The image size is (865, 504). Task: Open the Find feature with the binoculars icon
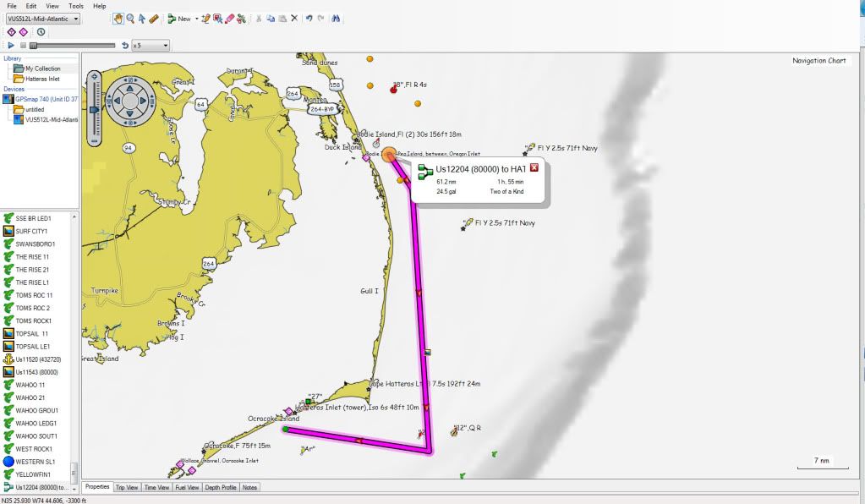click(336, 17)
